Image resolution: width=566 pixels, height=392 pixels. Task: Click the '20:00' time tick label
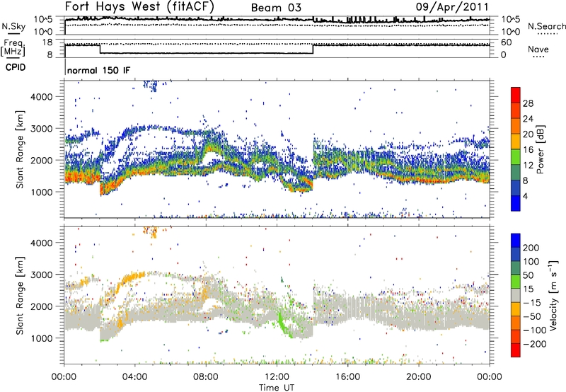(418, 377)
